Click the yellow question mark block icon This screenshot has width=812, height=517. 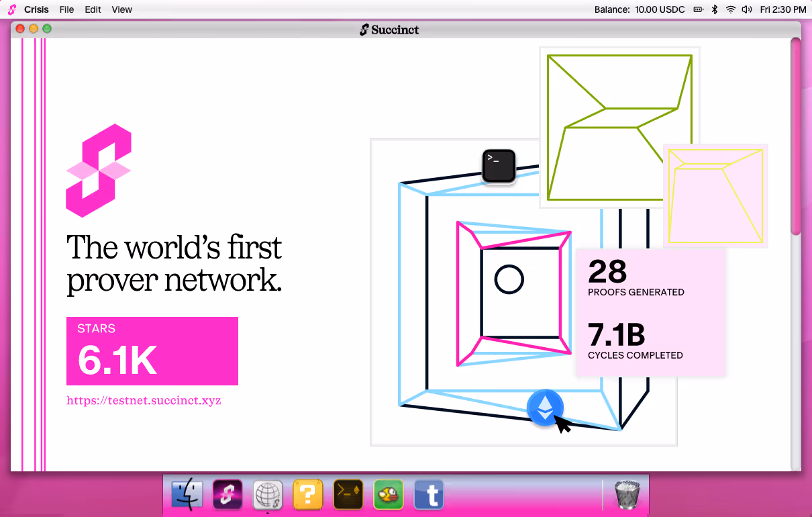(308, 496)
